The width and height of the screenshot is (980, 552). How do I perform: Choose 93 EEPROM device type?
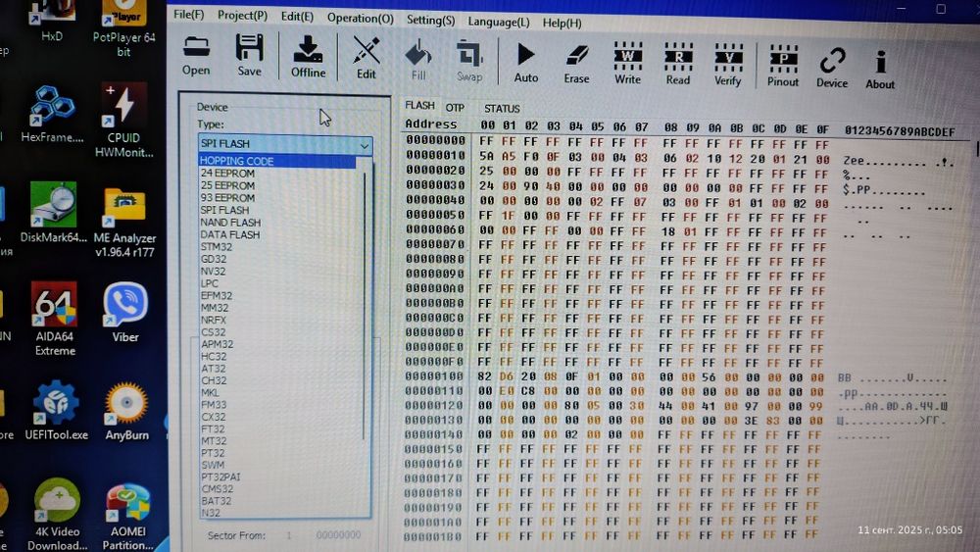click(227, 197)
